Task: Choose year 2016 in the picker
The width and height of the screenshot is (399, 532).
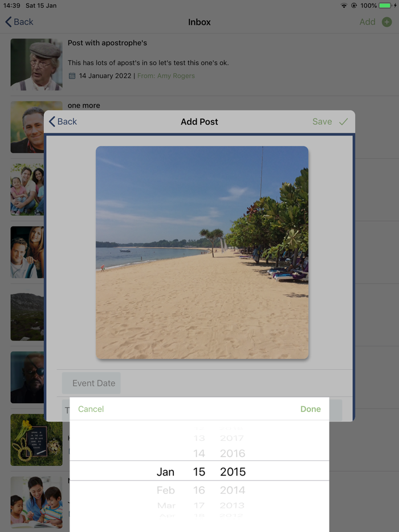Action: pyautogui.click(x=232, y=453)
